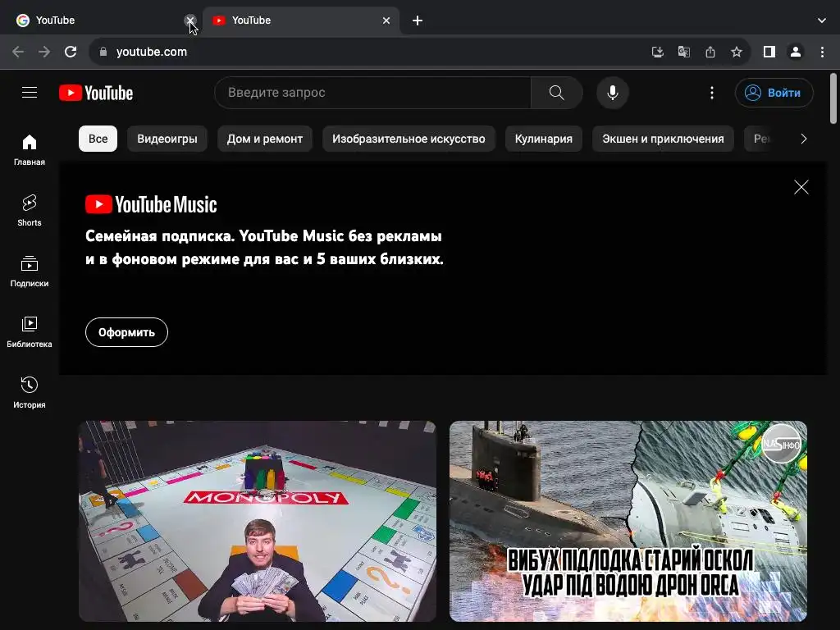This screenshot has width=840, height=630.
Task: Dismiss the YouTube Music promo banner
Action: point(801,187)
